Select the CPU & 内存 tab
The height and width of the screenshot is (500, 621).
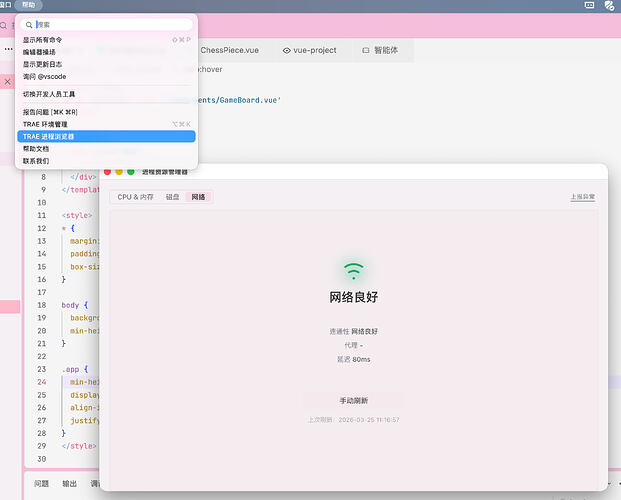coord(135,197)
